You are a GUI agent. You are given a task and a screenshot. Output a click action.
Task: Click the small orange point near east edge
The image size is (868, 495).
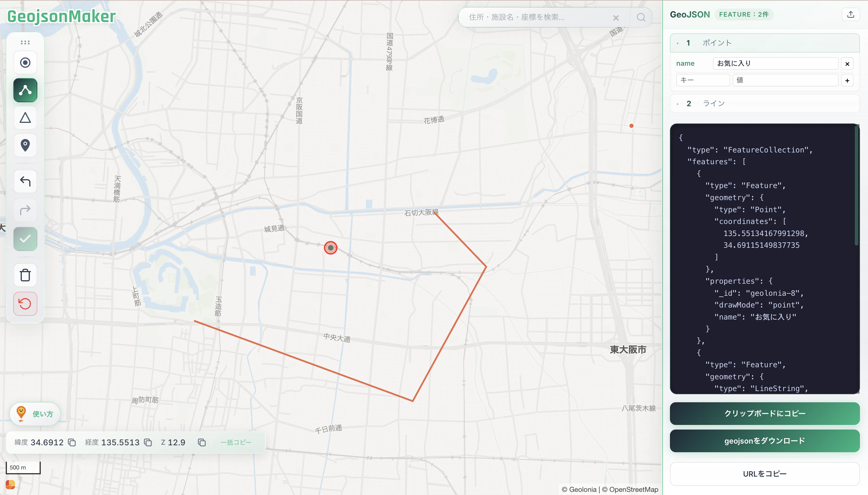pos(631,126)
